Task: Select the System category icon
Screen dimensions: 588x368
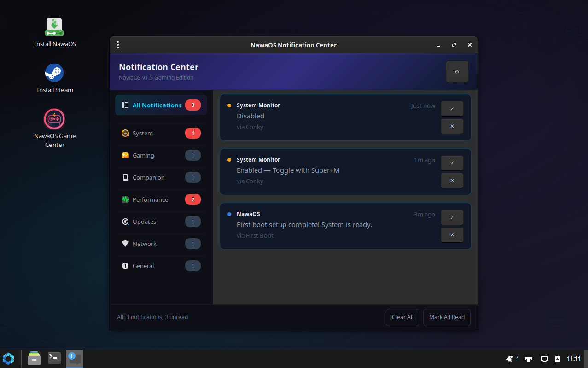Action: pos(125,133)
